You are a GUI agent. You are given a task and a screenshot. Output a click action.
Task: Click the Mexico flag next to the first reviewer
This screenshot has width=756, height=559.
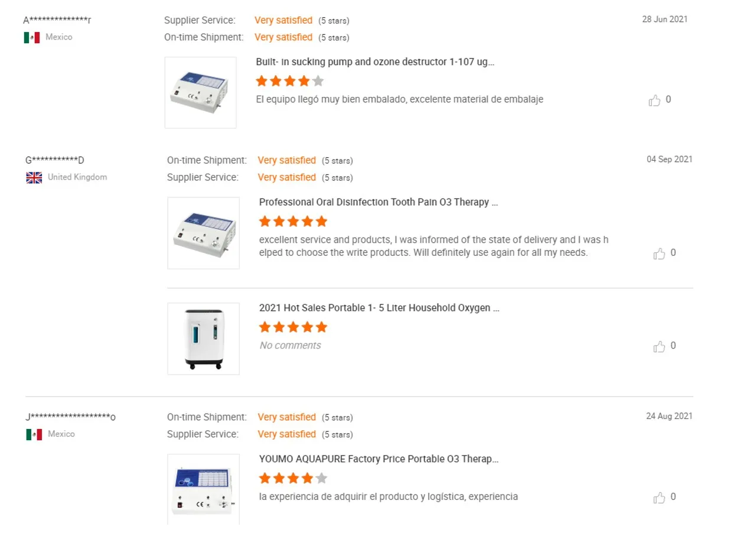(33, 37)
